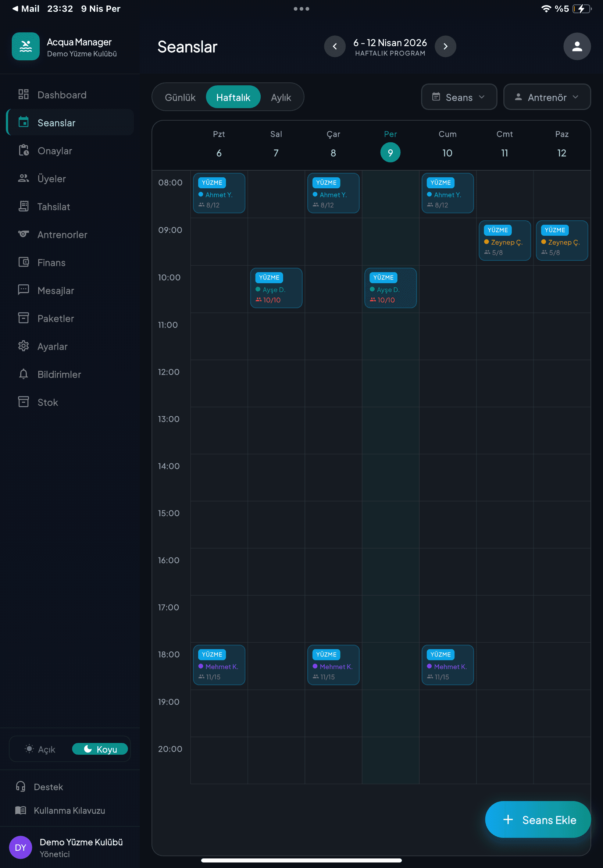Select Çar 8 day header
The width and height of the screenshot is (603, 868).
pos(333,144)
